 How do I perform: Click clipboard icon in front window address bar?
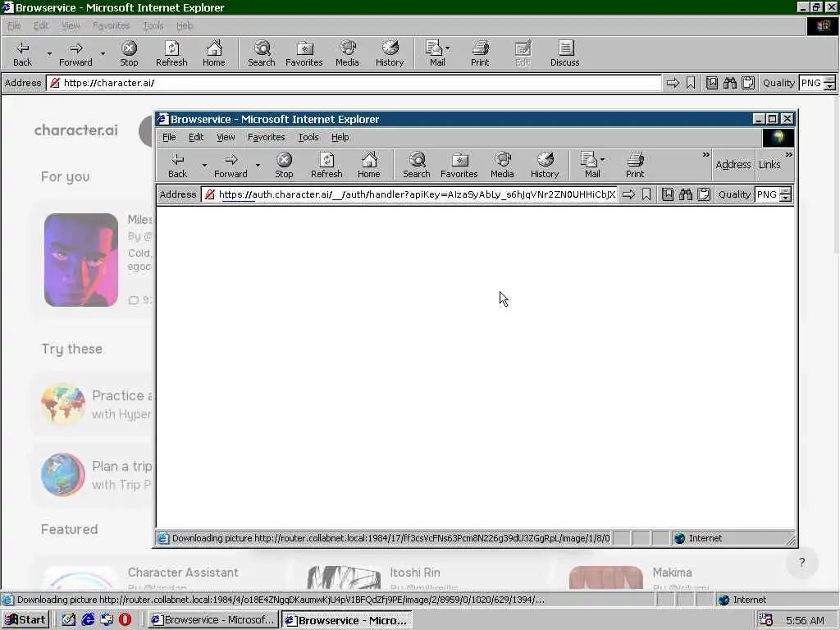(x=704, y=194)
